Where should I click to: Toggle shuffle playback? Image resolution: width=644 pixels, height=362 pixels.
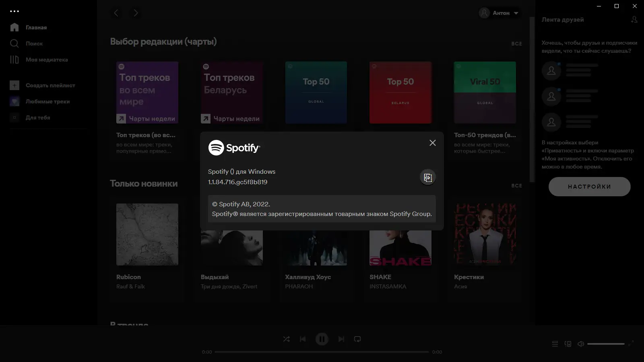coord(286,339)
